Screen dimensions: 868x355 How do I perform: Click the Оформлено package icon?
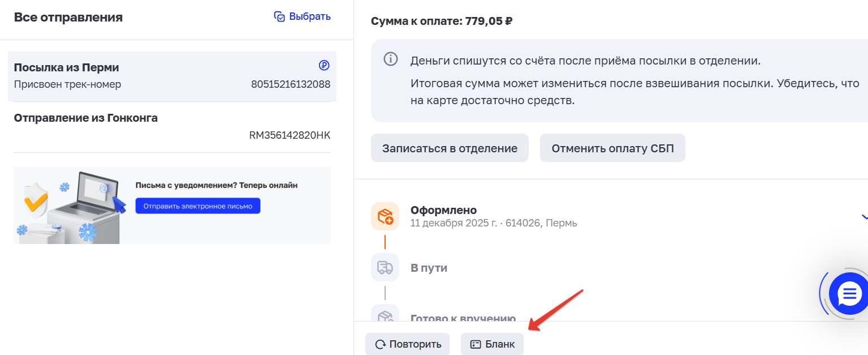click(385, 216)
